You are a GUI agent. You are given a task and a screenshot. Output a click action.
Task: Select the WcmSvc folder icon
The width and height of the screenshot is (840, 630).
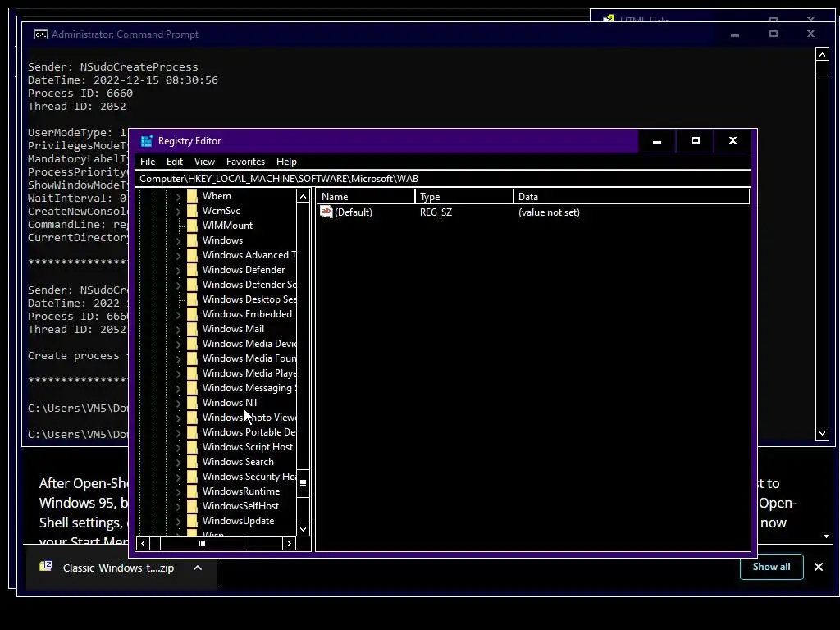point(192,211)
